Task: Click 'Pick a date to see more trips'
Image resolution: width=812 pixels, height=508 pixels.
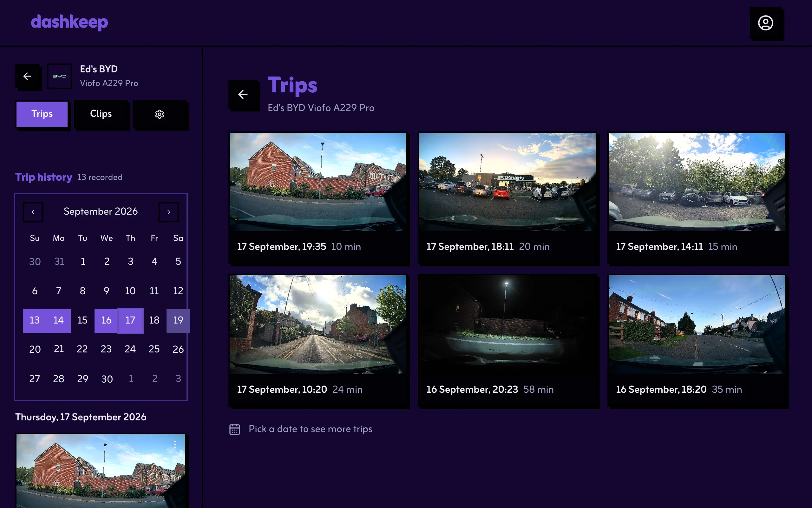Action: click(x=311, y=429)
